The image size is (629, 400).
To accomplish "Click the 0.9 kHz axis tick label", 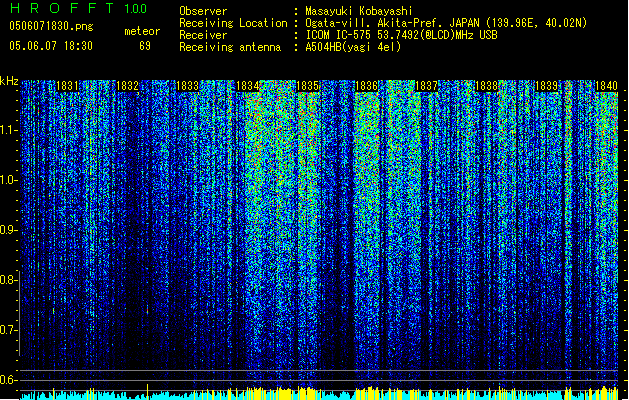I will 8,230.
